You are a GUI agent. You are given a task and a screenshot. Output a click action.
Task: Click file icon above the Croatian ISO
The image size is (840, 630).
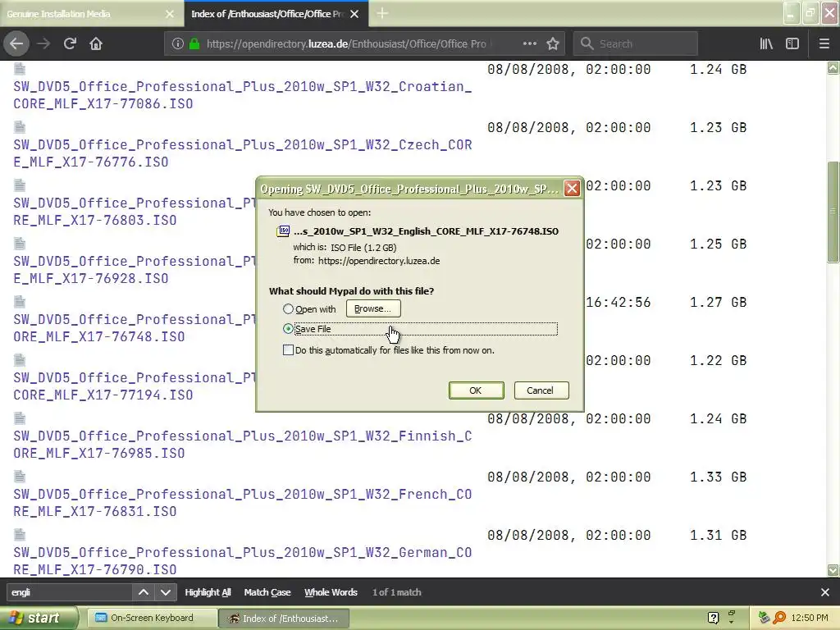(x=20, y=68)
